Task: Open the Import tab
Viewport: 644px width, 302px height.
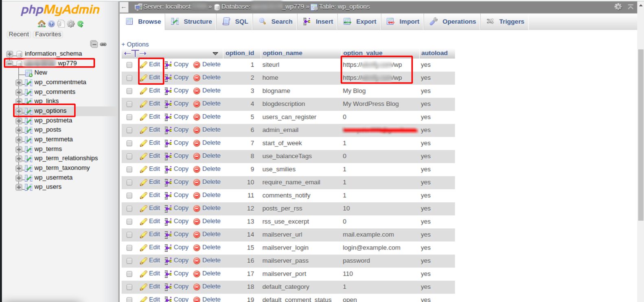Action: point(403,22)
